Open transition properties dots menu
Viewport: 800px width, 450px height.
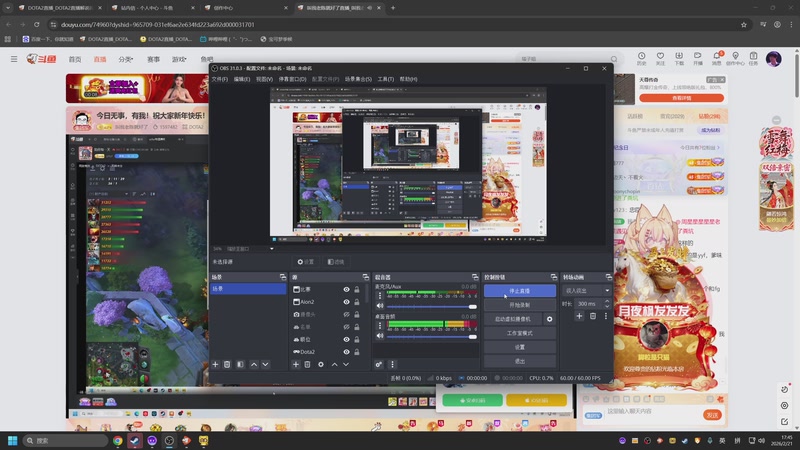[606, 316]
